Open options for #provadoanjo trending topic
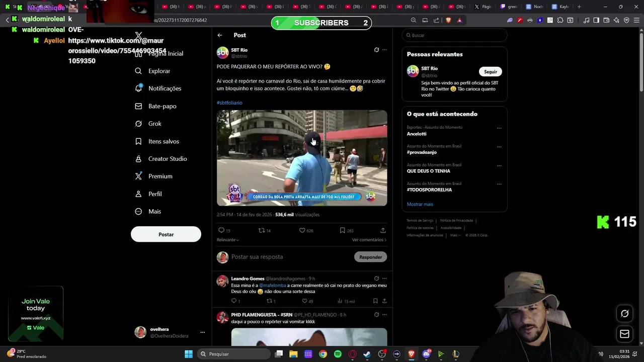Viewport: 644px width, 362px height. click(499, 147)
